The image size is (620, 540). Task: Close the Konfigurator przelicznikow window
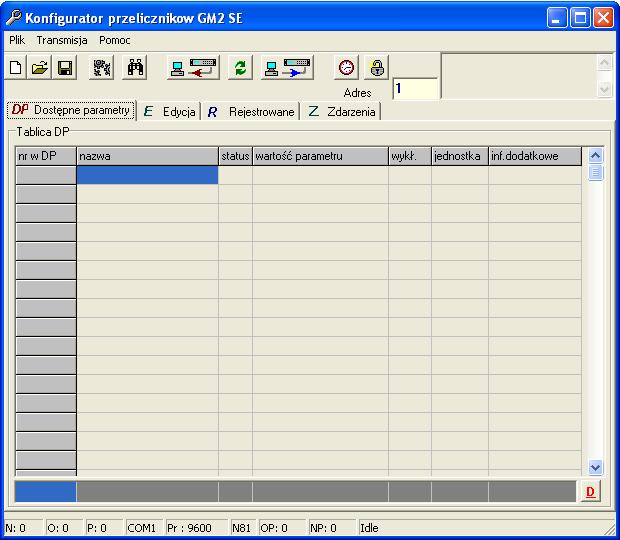click(603, 18)
